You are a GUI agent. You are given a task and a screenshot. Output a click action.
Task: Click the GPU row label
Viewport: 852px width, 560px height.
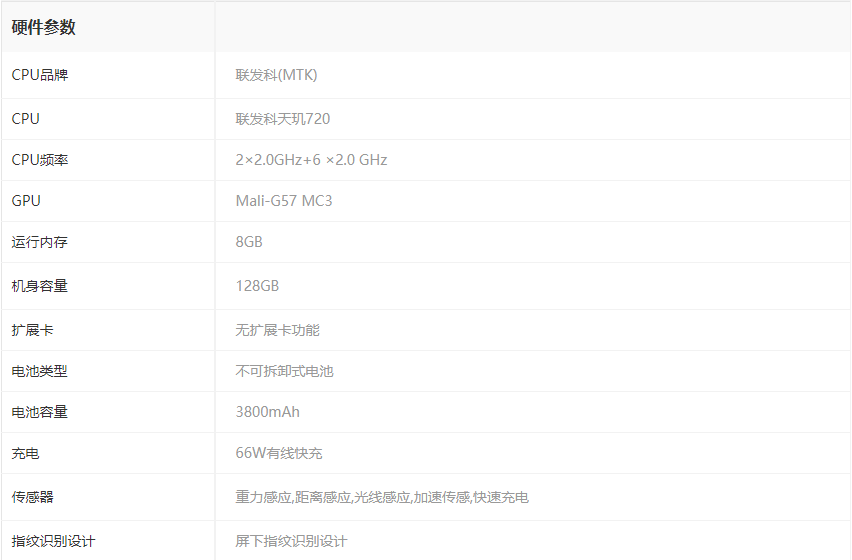pos(26,201)
